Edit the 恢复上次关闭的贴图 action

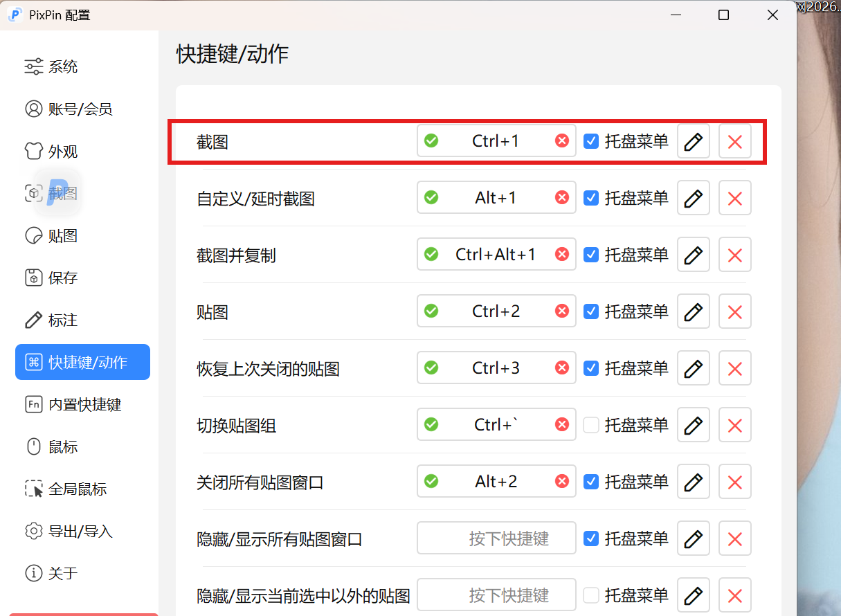[694, 368]
